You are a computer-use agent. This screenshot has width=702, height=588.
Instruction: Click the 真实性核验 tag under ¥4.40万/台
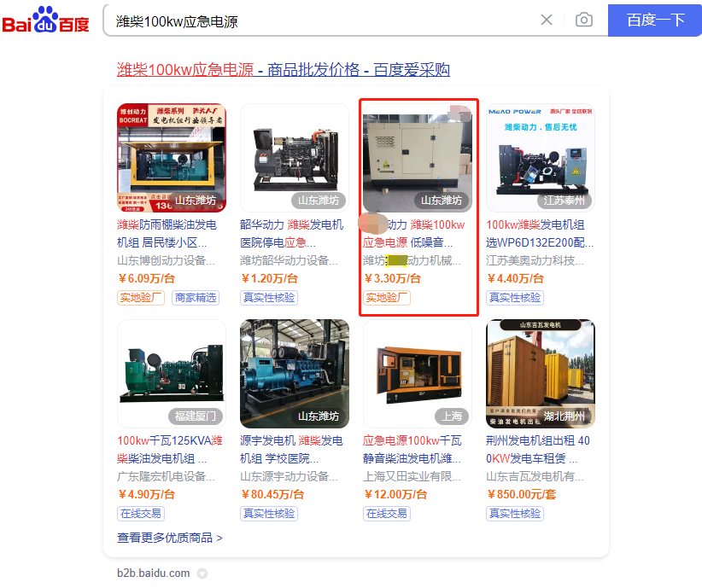coord(515,298)
